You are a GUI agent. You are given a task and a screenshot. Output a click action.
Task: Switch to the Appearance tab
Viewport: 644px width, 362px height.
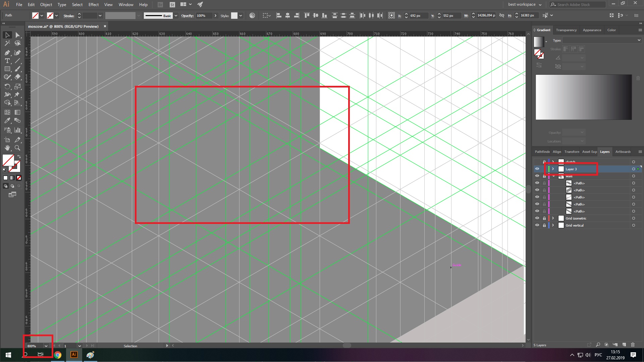tap(592, 30)
